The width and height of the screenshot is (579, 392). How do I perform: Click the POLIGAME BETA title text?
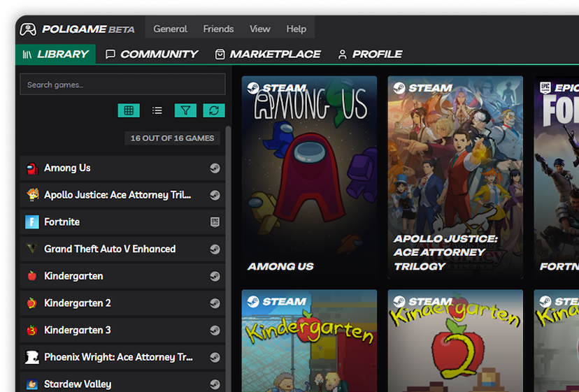pyautogui.click(x=88, y=29)
